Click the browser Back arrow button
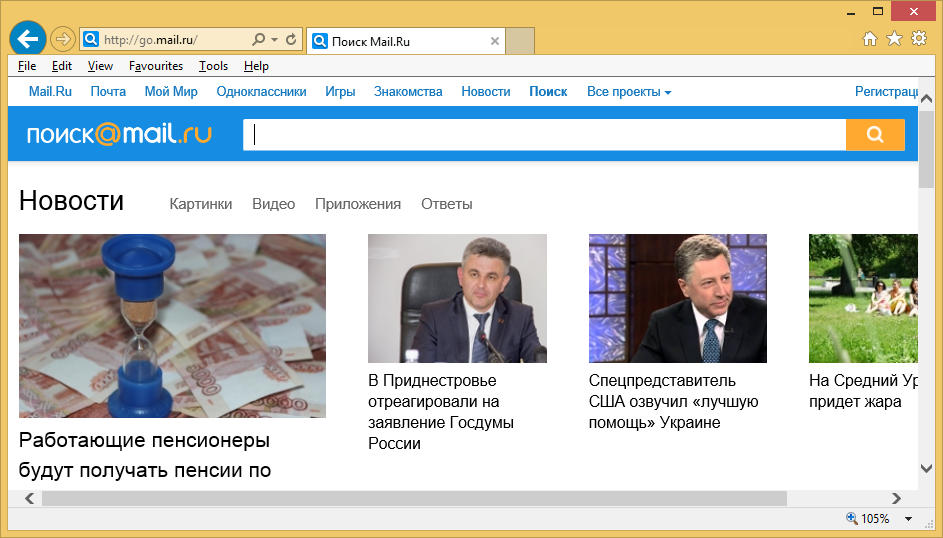Image resolution: width=943 pixels, height=538 pixels. [27, 39]
